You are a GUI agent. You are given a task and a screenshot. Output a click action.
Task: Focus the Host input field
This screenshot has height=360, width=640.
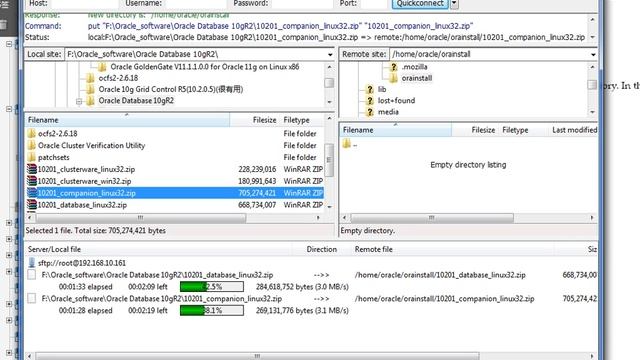point(85,3)
